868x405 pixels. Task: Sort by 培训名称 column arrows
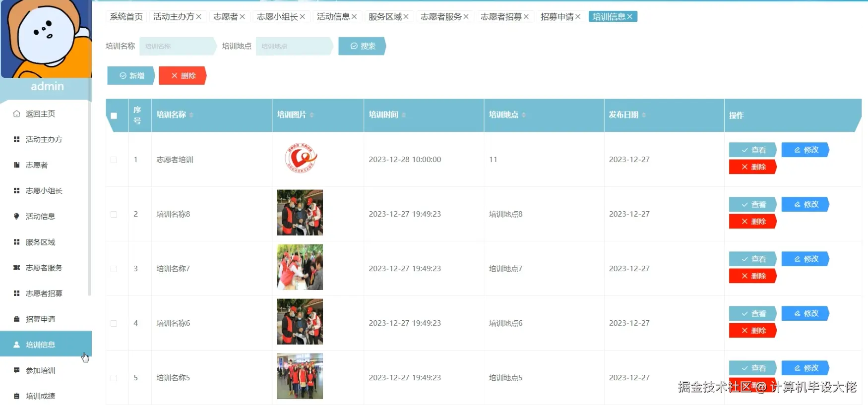click(x=191, y=115)
